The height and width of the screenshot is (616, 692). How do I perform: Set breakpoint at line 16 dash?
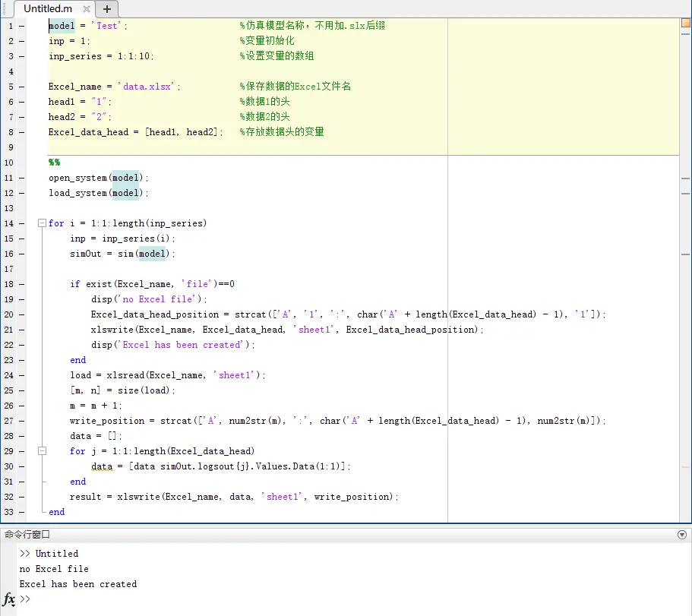tap(21, 254)
